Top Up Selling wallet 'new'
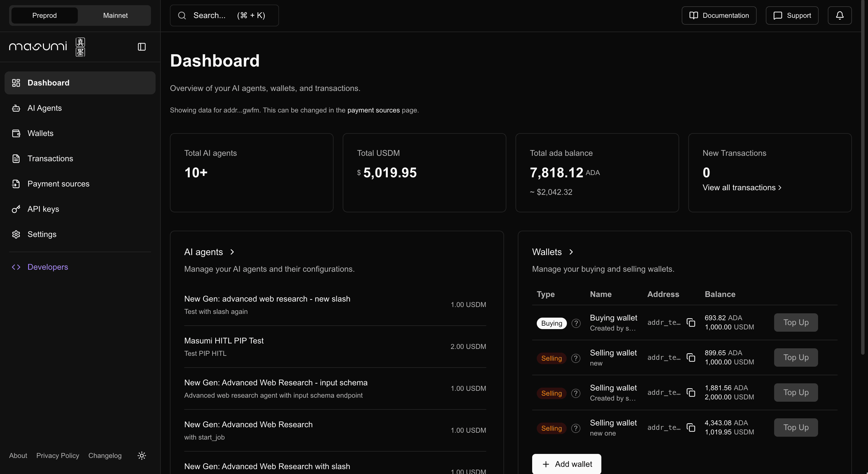 tap(796, 358)
